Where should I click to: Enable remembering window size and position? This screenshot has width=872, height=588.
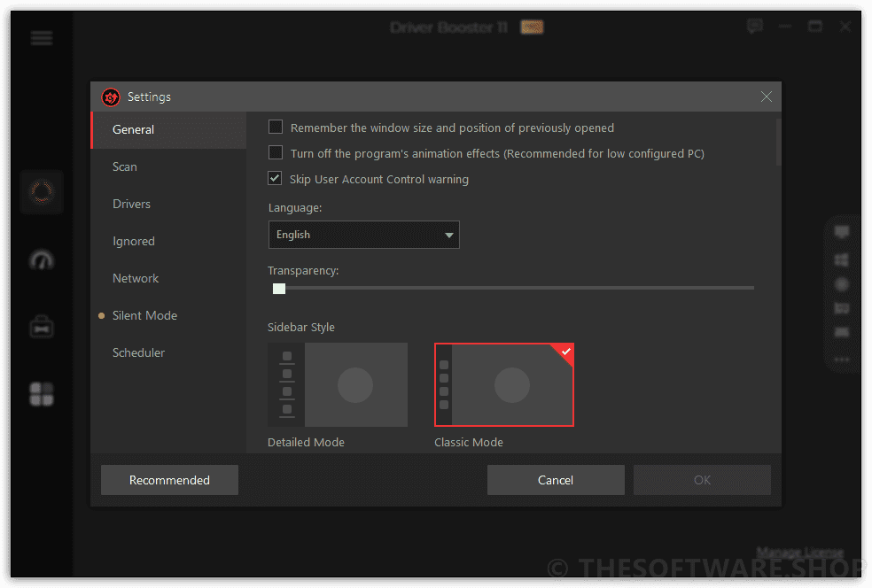276,128
